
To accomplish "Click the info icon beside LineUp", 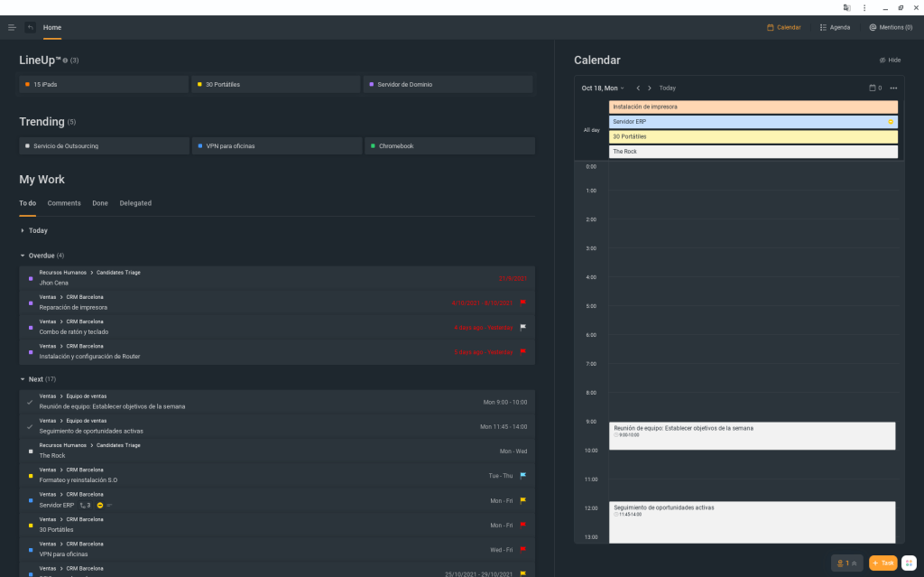I will pyautogui.click(x=65, y=60).
